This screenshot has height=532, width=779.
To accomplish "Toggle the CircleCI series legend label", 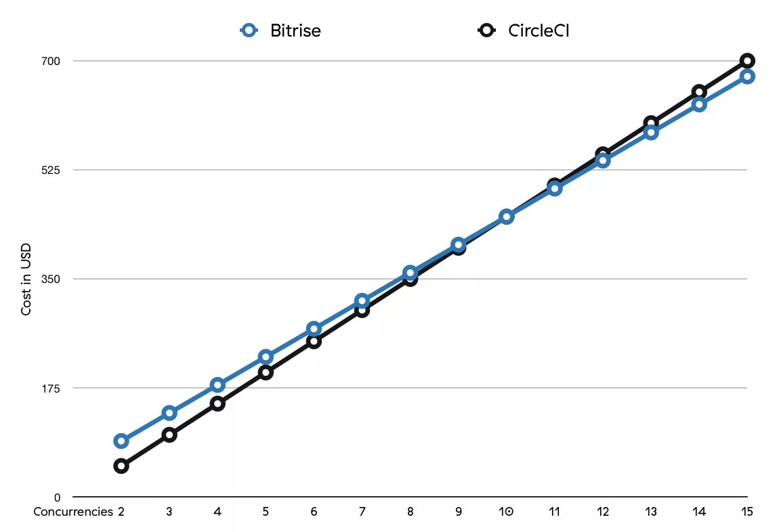I will click(539, 30).
